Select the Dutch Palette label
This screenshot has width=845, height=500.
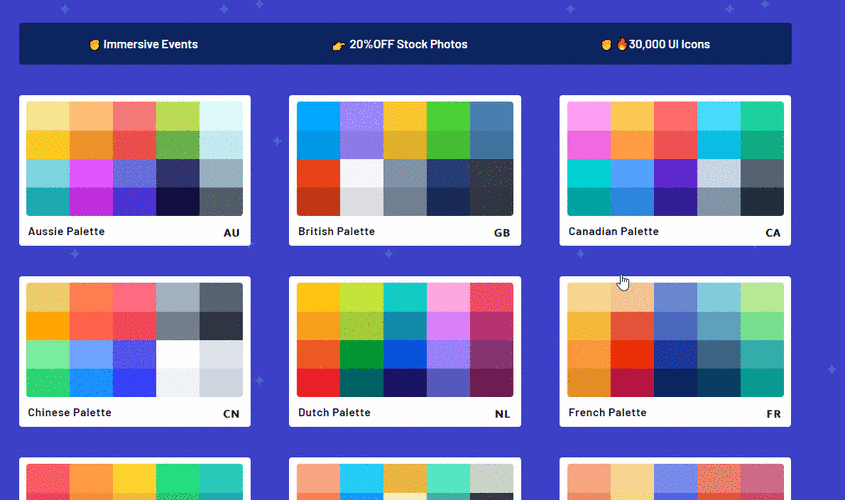pos(333,413)
